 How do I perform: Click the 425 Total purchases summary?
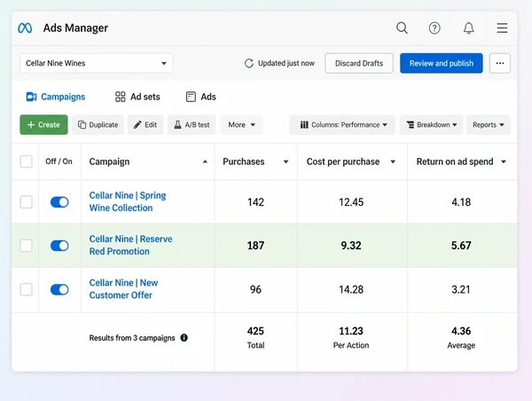tap(256, 338)
